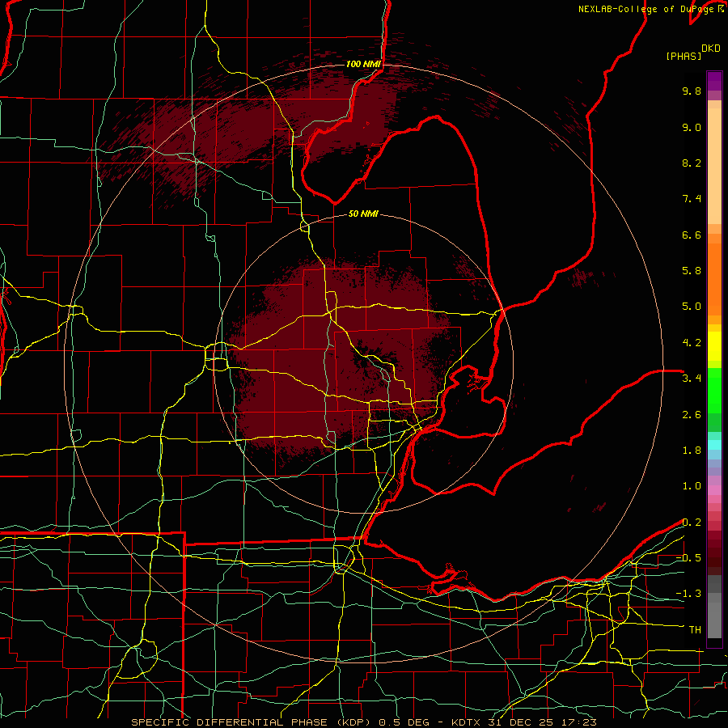Click the "[PHAS]" label near the color scale

[684, 56]
